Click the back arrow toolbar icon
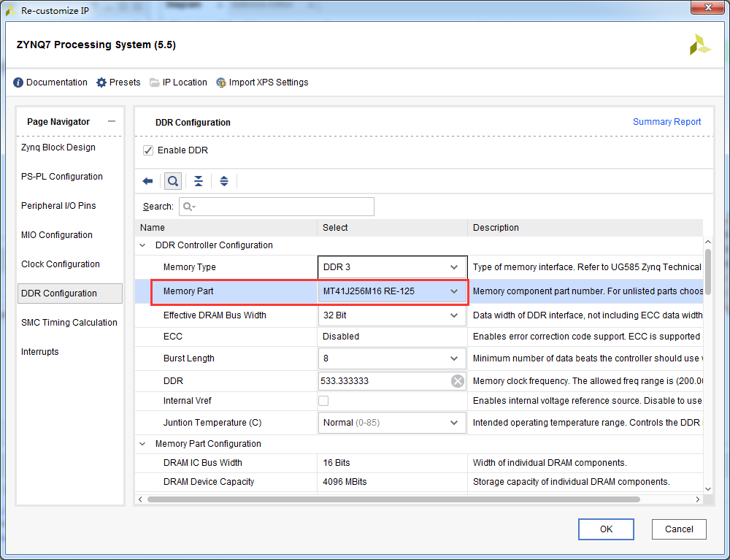Image resolution: width=730 pixels, height=560 pixels. tap(147, 181)
